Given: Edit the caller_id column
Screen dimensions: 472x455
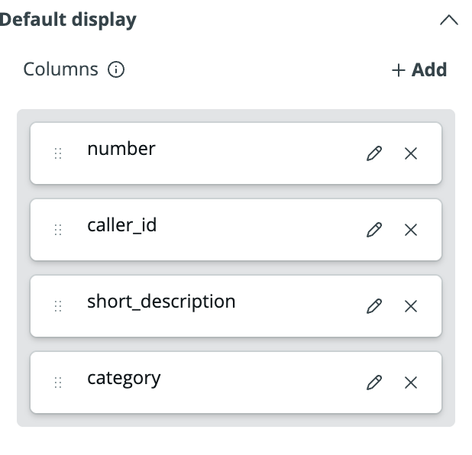Looking at the screenshot, I should click(374, 230).
